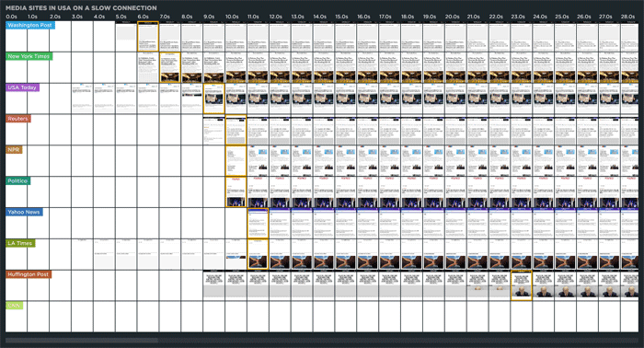This screenshot has width=644, height=348.
Task: Open highlighted Yahoo News frame at 11.0s
Action: coord(258,223)
